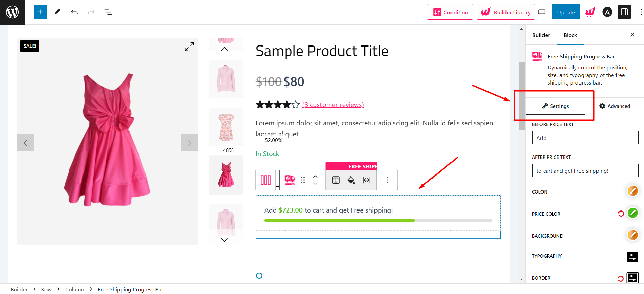Open the Builder tab in sidebar
644x294 pixels.
(541, 35)
